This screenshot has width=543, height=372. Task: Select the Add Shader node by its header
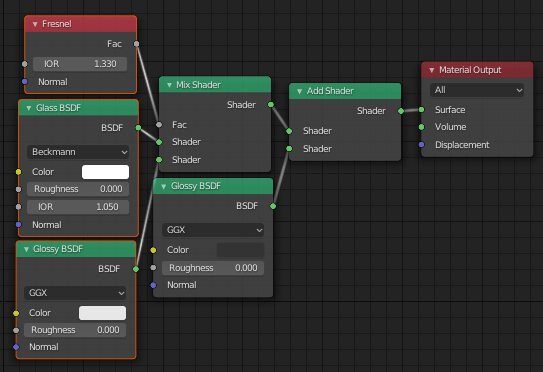pyautogui.click(x=345, y=91)
